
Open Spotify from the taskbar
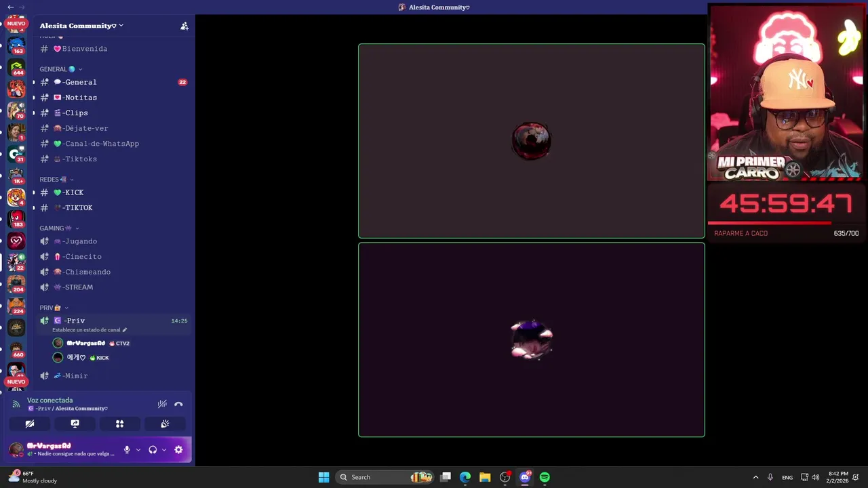pos(545,477)
